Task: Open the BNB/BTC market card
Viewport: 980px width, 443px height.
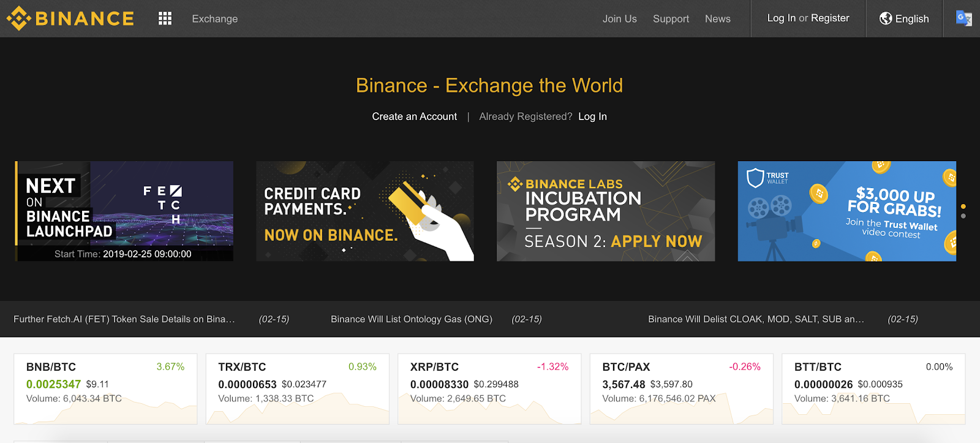Action: click(x=105, y=388)
